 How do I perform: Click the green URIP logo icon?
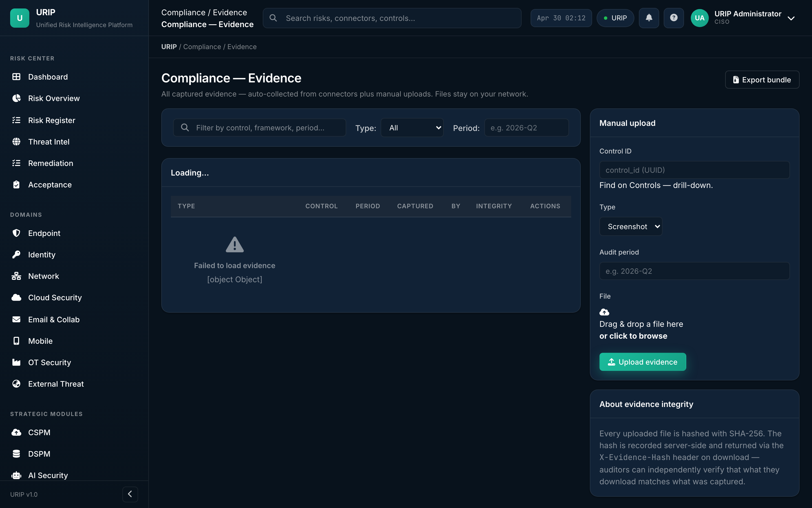click(19, 18)
